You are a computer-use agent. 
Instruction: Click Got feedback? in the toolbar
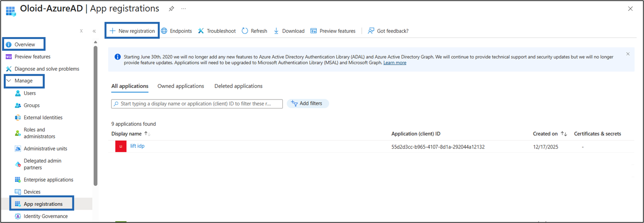[x=388, y=31]
